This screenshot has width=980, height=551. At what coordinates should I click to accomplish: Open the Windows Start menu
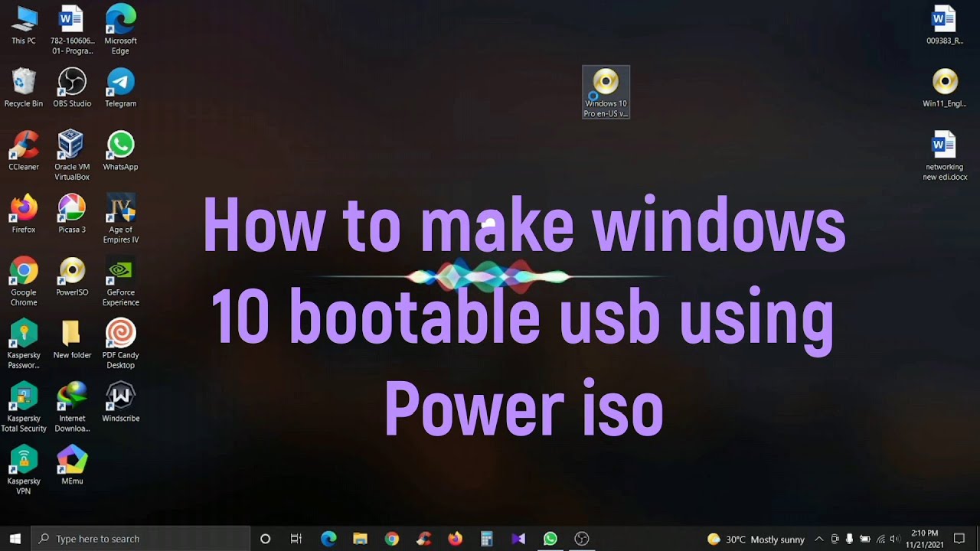click(15, 539)
